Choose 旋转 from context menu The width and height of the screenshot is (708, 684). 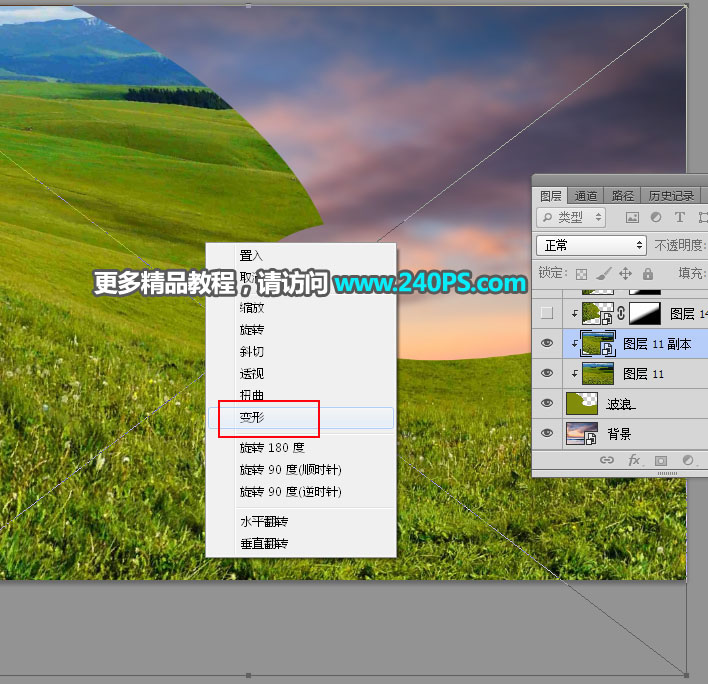click(301, 330)
